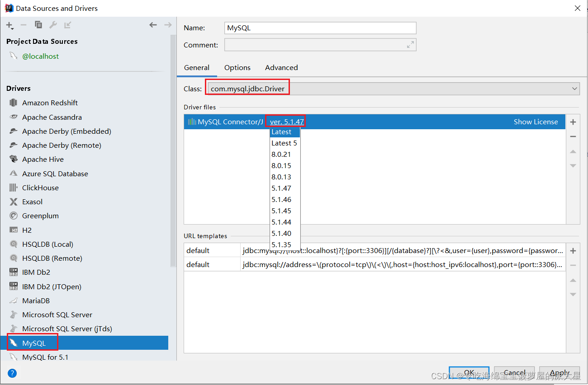Click the duplicate data source icon
The image size is (588, 385).
(x=38, y=25)
